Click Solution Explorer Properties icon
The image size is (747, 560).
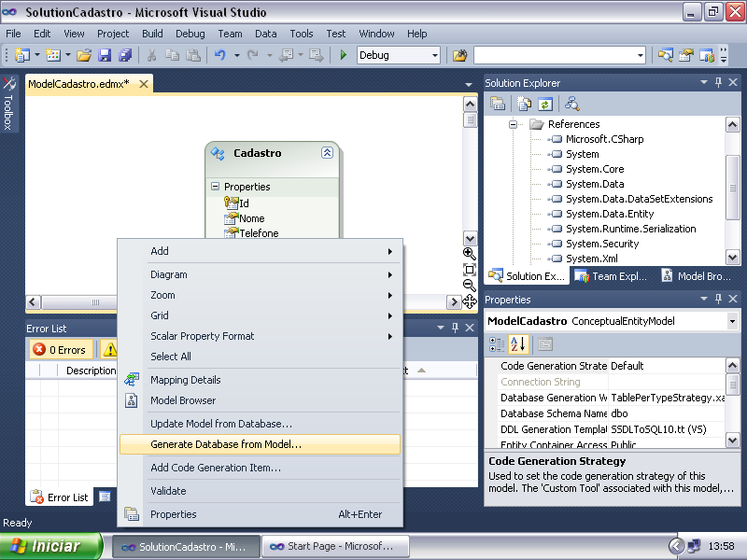click(x=498, y=104)
